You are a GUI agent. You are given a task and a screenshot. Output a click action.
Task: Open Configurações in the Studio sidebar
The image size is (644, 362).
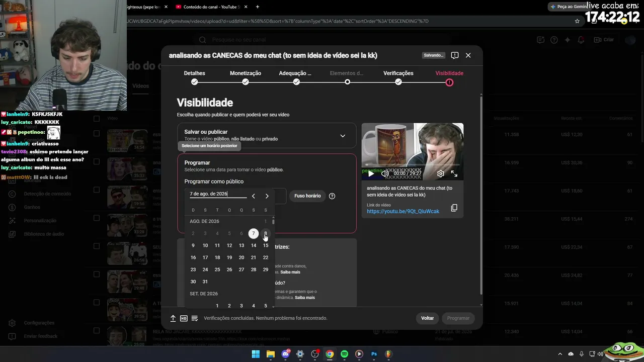pyautogui.click(x=39, y=323)
